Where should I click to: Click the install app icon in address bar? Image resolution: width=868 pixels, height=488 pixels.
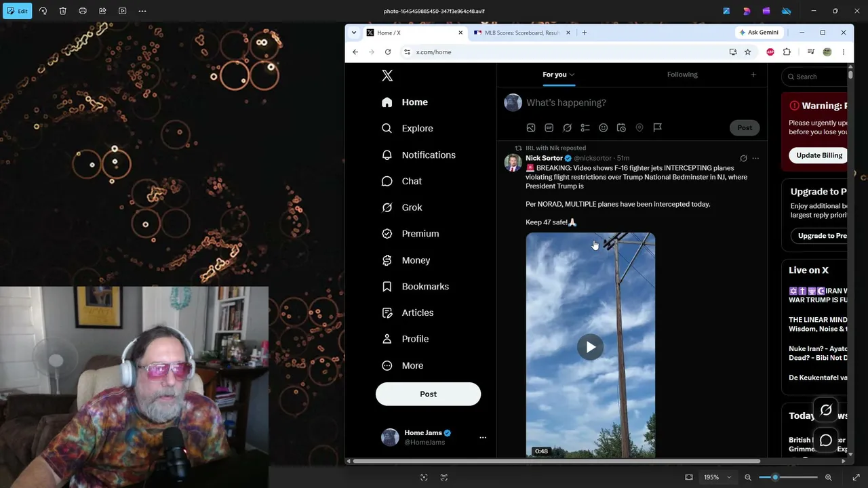click(x=733, y=52)
